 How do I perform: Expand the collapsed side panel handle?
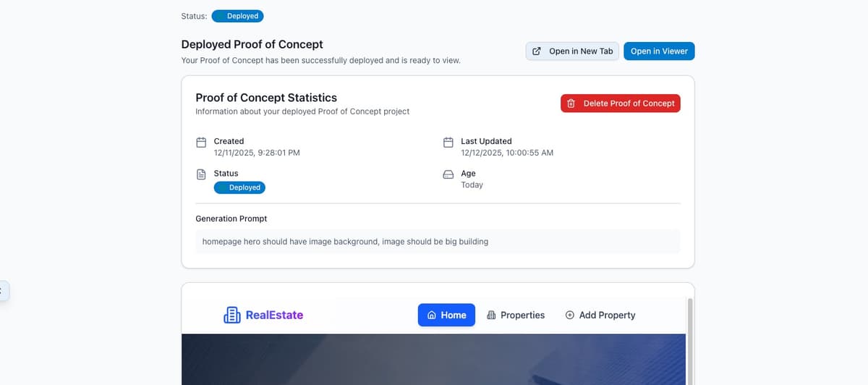(3, 291)
